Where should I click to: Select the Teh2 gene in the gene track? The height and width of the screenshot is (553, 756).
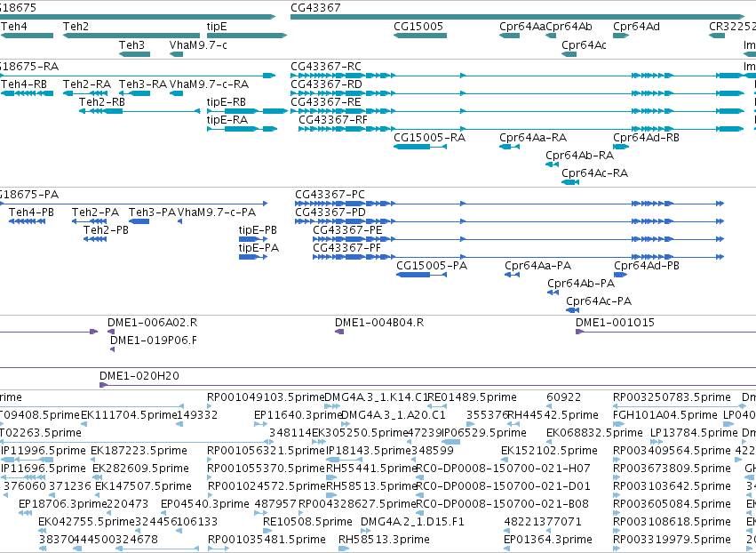click(131, 36)
